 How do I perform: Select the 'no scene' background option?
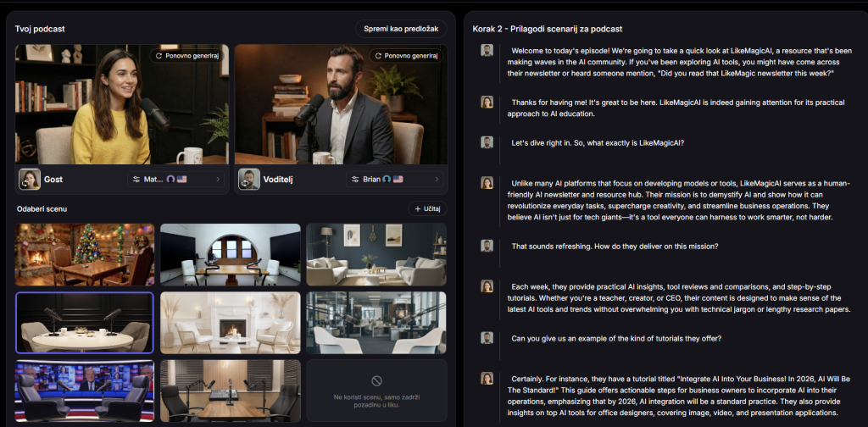376,391
